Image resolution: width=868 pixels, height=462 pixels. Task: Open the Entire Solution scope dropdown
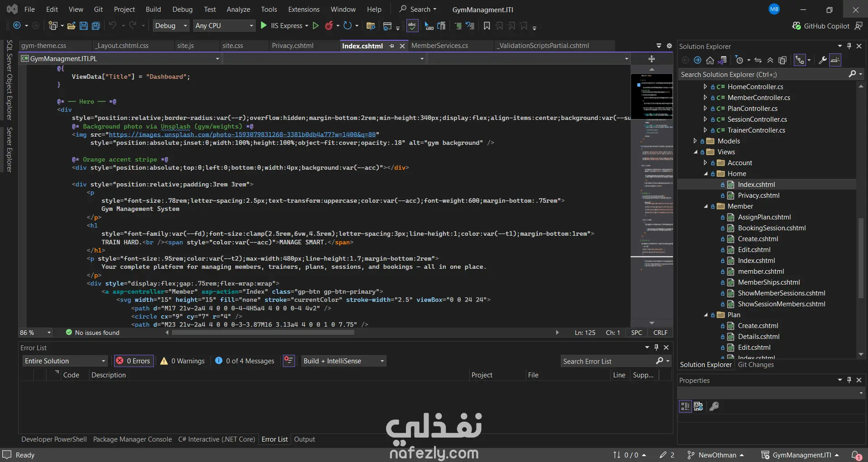(x=65, y=361)
